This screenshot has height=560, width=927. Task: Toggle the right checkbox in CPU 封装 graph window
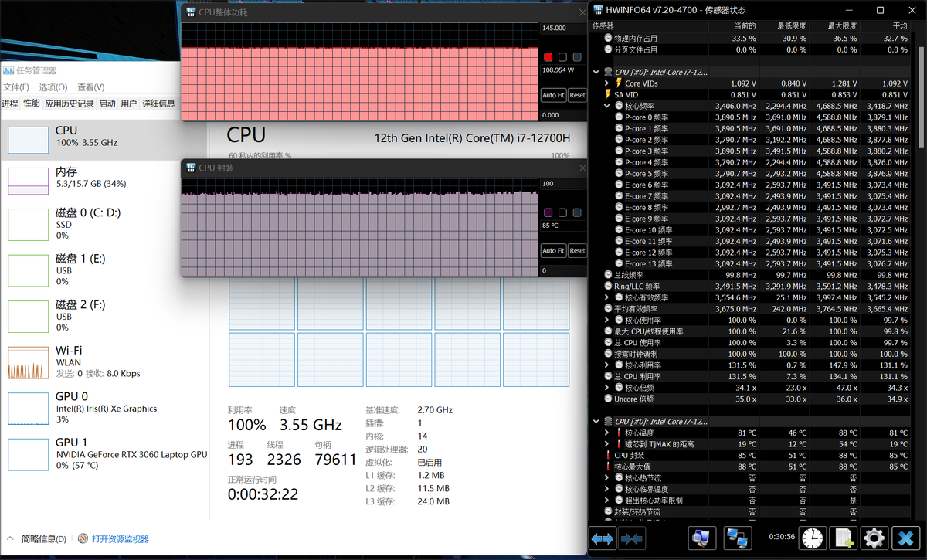pos(576,212)
